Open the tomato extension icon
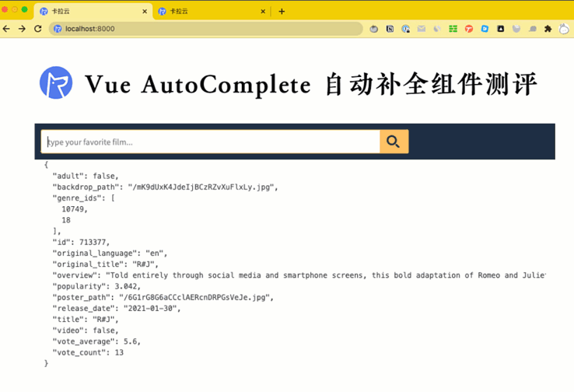The image size is (574, 392). pos(374,29)
